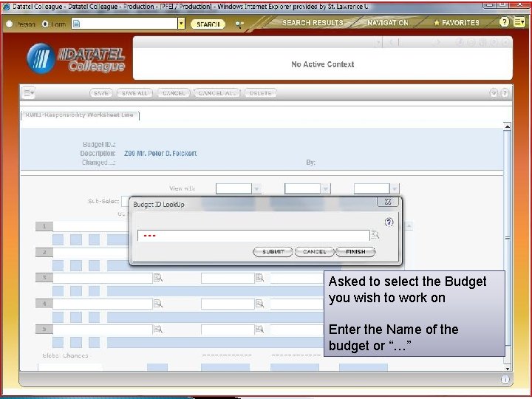This screenshot has width=532, height=399.
Task: Click the icon left of form toolbar help
Action: pos(494,92)
